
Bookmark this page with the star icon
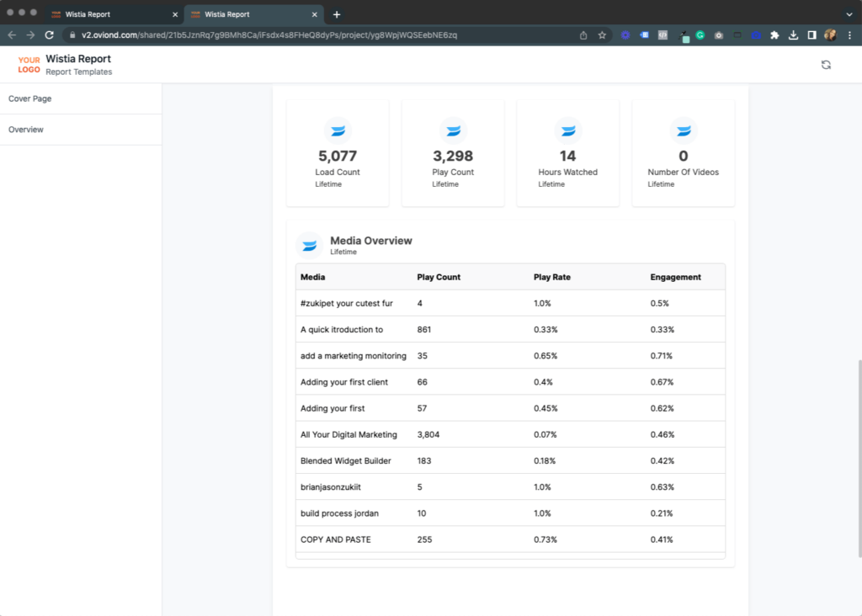[x=602, y=35]
